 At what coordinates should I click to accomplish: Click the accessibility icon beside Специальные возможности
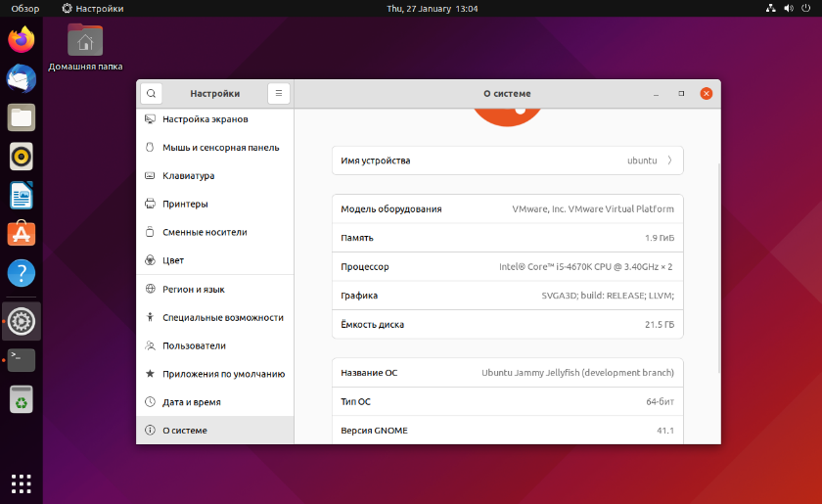(150, 317)
